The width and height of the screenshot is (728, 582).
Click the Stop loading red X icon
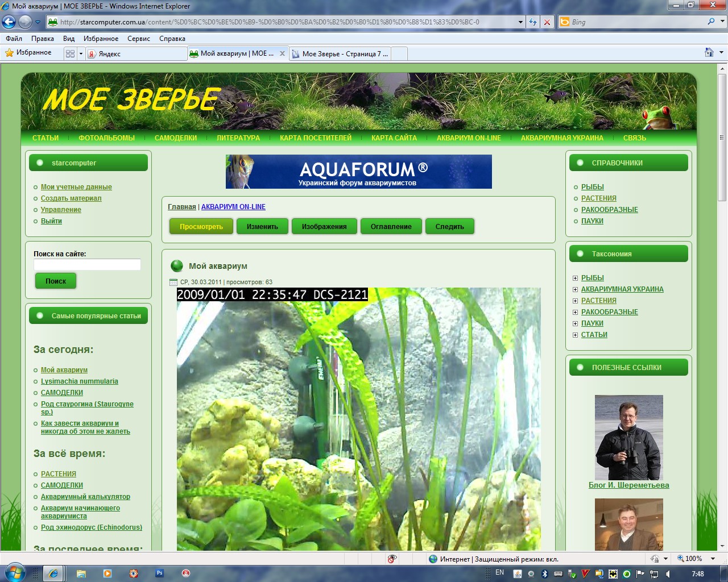click(x=547, y=22)
